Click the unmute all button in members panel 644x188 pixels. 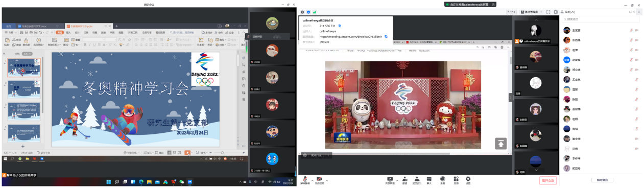click(602, 180)
